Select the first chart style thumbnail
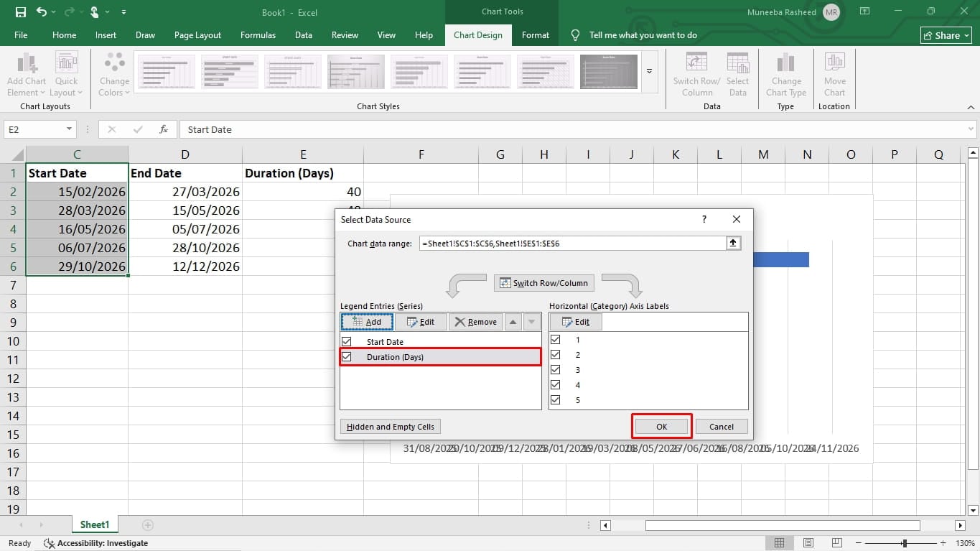 pos(167,72)
